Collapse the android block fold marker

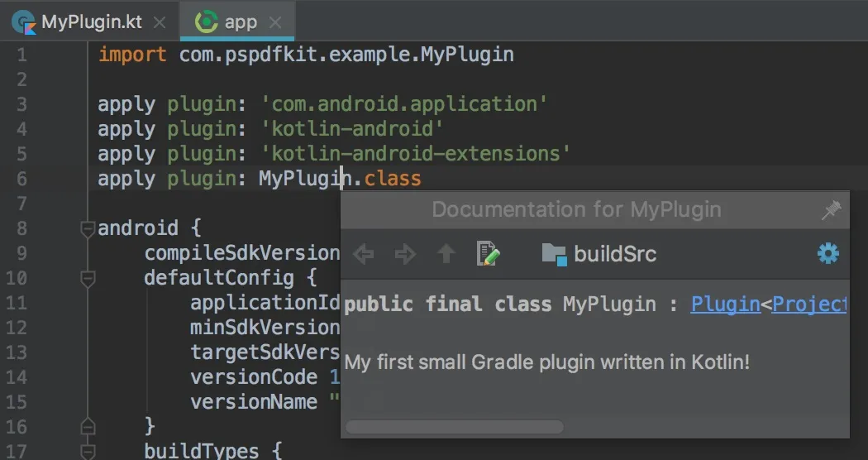[88, 229]
